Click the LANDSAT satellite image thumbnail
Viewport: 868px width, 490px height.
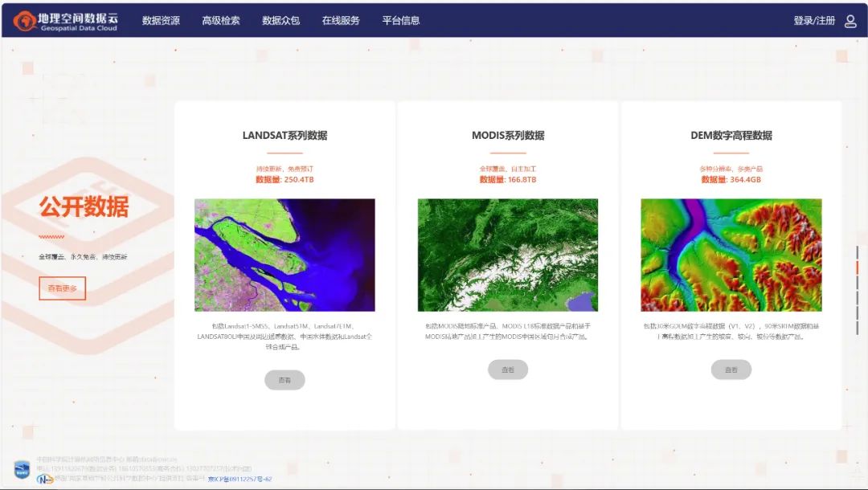(x=285, y=255)
